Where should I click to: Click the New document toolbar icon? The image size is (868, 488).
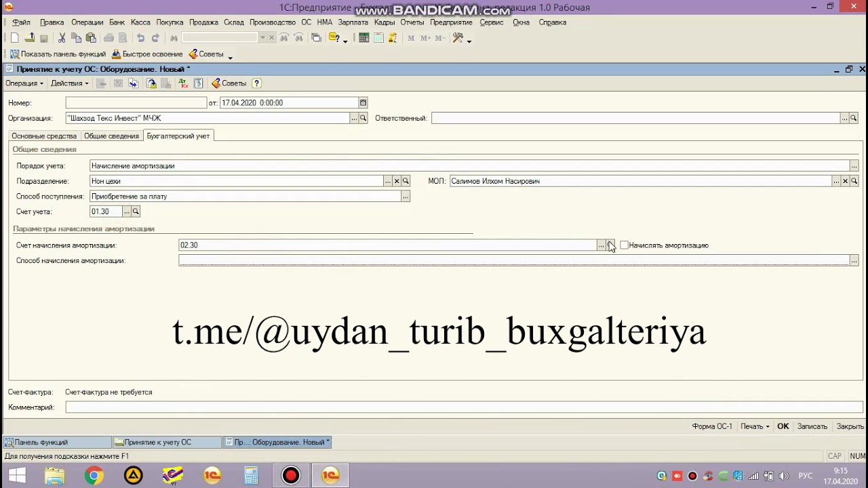[x=15, y=38]
